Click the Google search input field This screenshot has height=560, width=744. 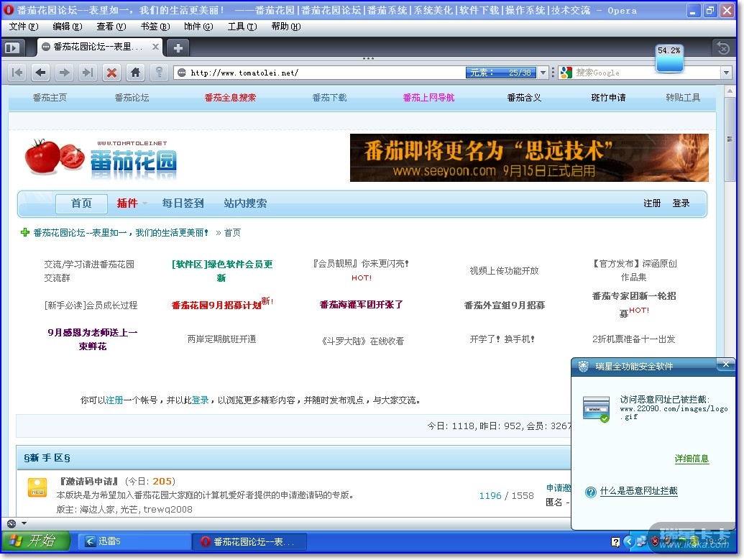[x=646, y=73]
